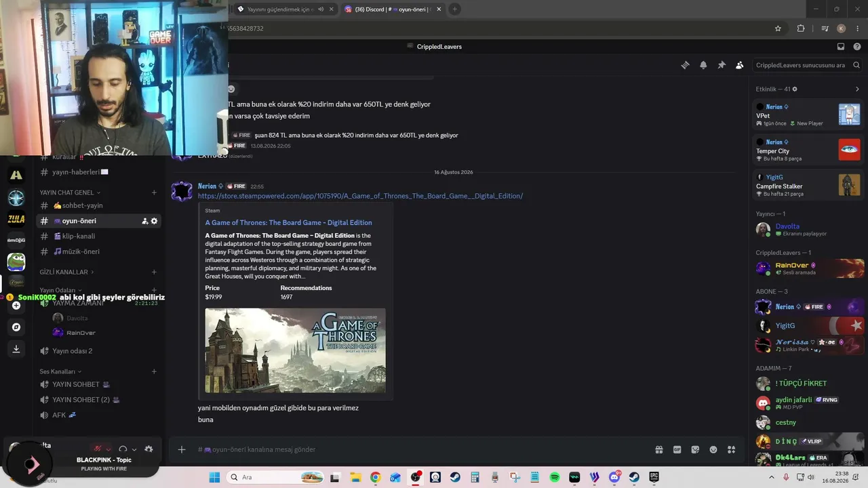Open member Davolta in Yayıncı list
This screenshot has height=488, width=868.
(x=809, y=229)
